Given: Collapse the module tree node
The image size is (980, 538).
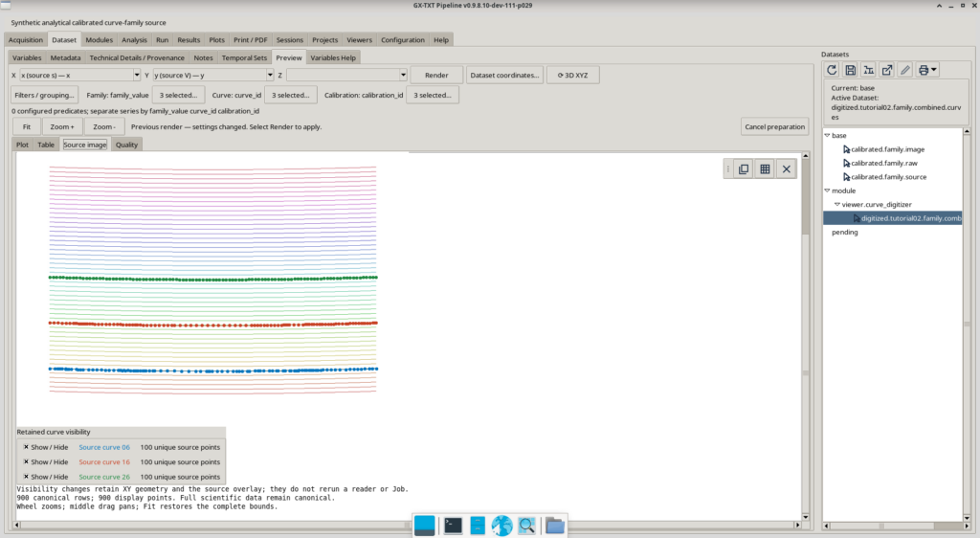Looking at the screenshot, I should pyautogui.click(x=827, y=191).
